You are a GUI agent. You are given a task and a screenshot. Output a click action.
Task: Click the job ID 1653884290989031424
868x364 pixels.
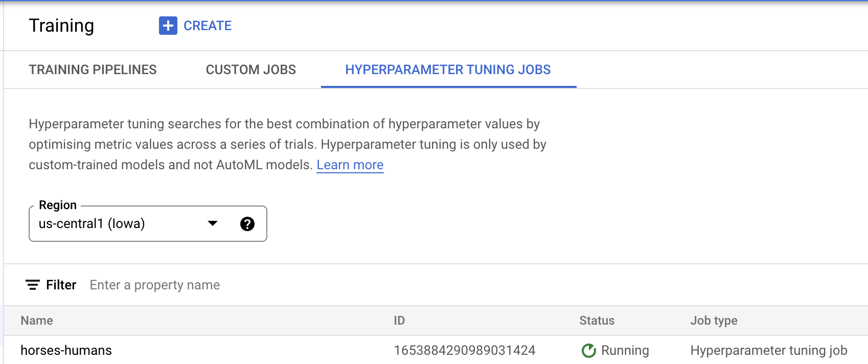click(464, 350)
